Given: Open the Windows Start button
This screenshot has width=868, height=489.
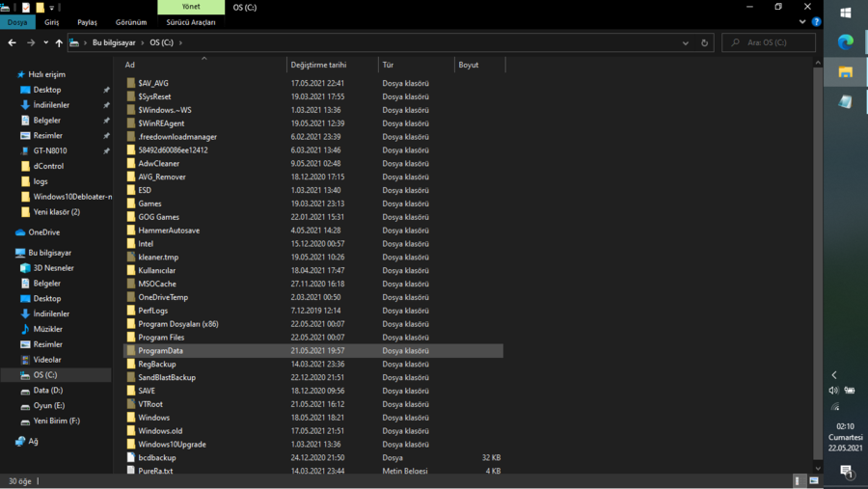Looking at the screenshot, I should pos(845,13).
